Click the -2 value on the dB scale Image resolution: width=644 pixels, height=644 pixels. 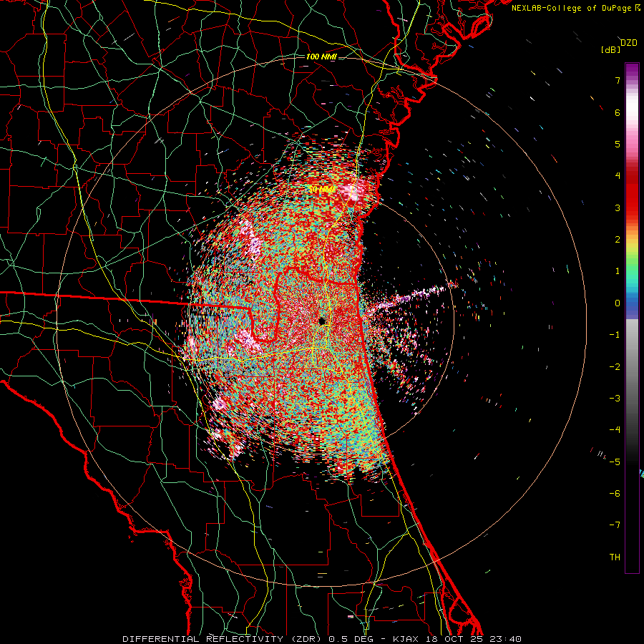pyautogui.click(x=615, y=367)
